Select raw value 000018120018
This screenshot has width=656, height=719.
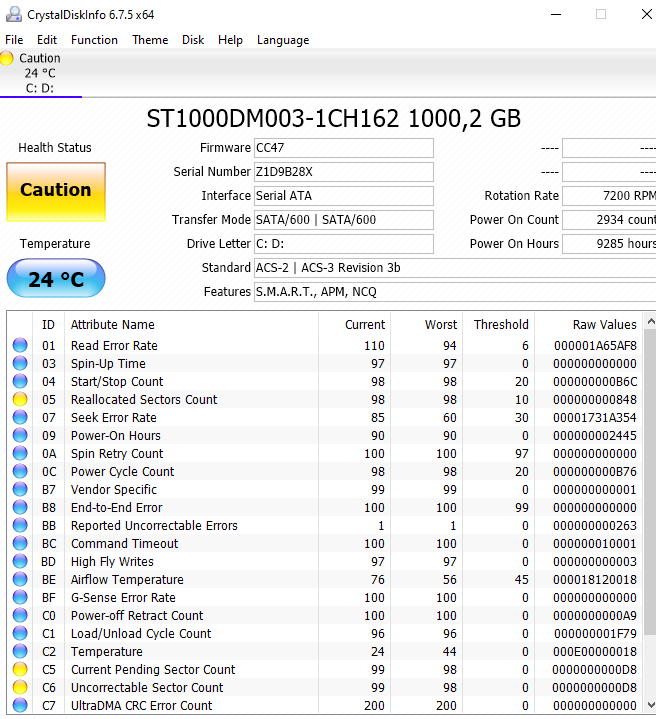[595, 579]
